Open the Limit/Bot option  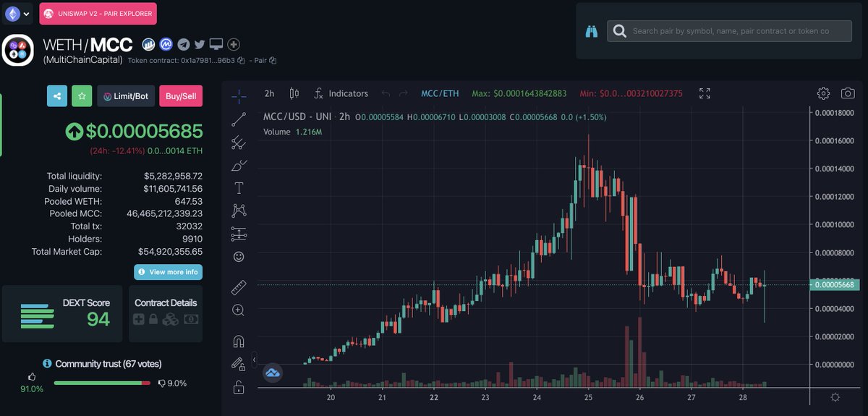tap(126, 95)
